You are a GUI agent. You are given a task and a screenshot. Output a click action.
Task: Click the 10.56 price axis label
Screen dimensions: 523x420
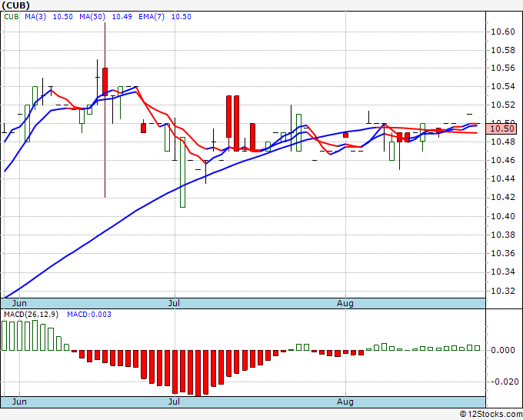tap(503, 68)
